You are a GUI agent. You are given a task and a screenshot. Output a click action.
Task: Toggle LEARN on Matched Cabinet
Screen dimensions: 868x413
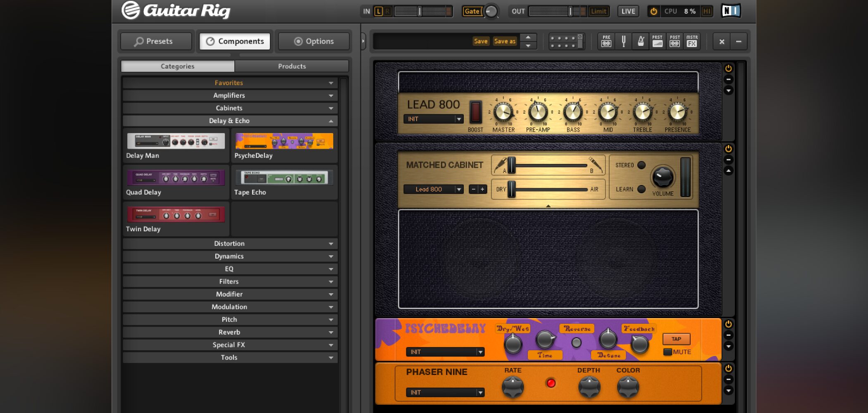coord(641,189)
